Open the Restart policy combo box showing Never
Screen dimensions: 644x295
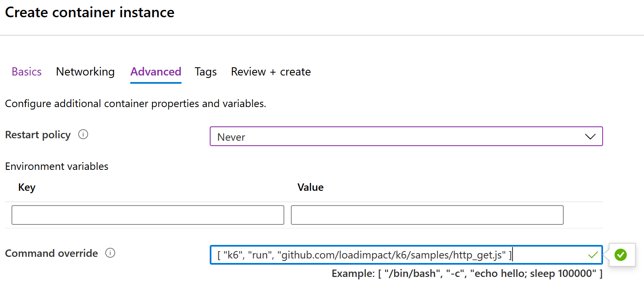pos(406,136)
